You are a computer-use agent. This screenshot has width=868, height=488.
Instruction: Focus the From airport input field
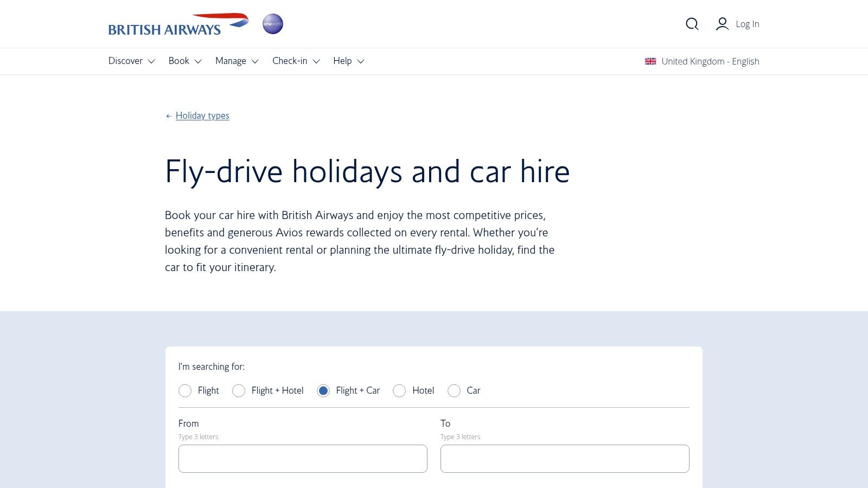303,459
